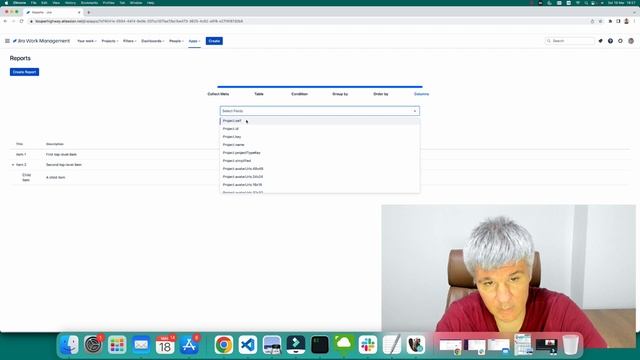The image size is (640, 360).
Task: Open the Your work dropdown
Action: (87, 41)
